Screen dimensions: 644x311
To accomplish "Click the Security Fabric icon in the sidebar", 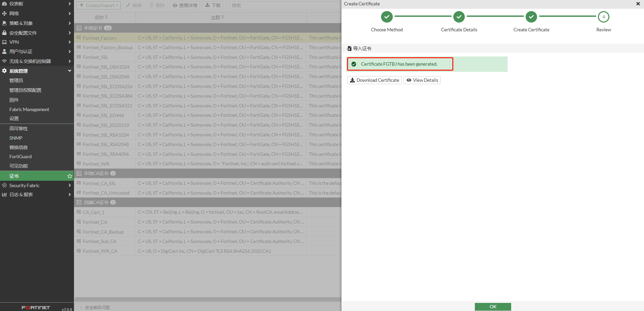I will click(x=4, y=185).
